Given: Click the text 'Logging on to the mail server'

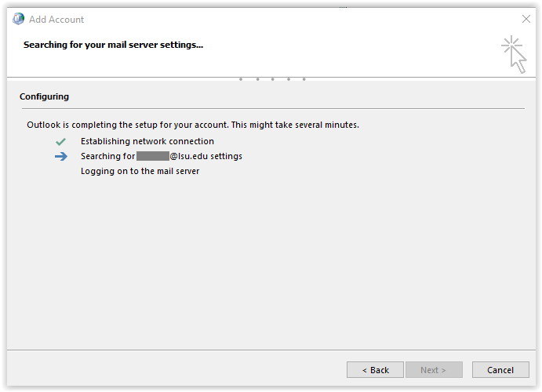Looking at the screenshot, I should [140, 172].
